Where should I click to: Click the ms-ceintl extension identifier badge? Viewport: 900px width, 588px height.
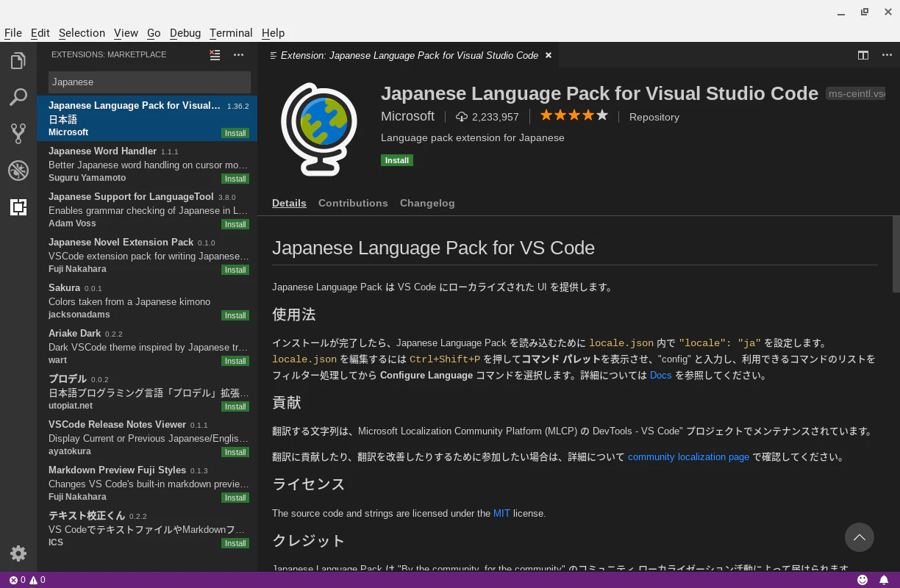point(855,94)
